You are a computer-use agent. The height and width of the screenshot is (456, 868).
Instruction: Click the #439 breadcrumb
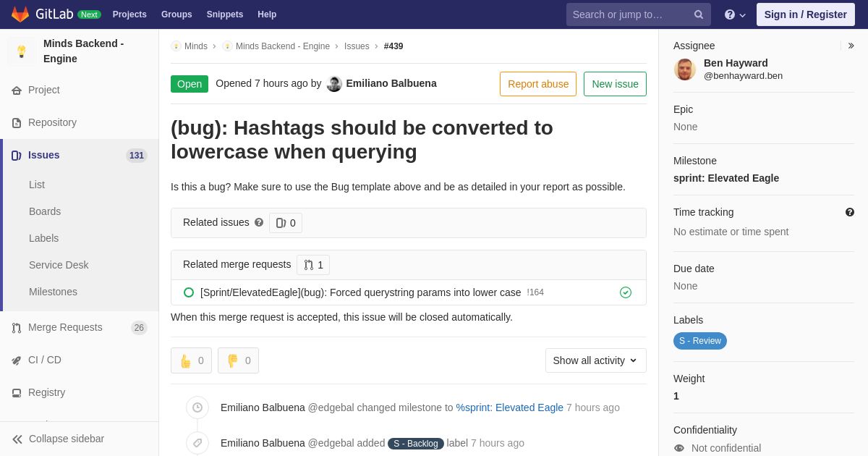(393, 46)
